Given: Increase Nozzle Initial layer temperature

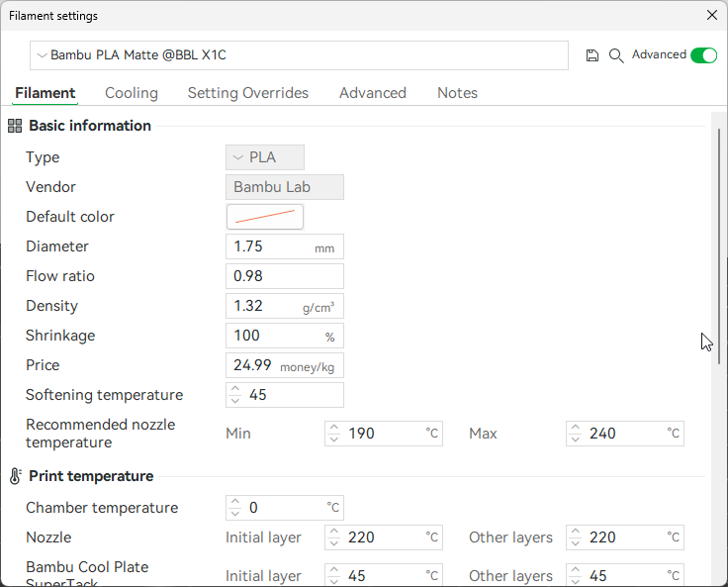Looking at the screenshot, I should click(334, 533).
